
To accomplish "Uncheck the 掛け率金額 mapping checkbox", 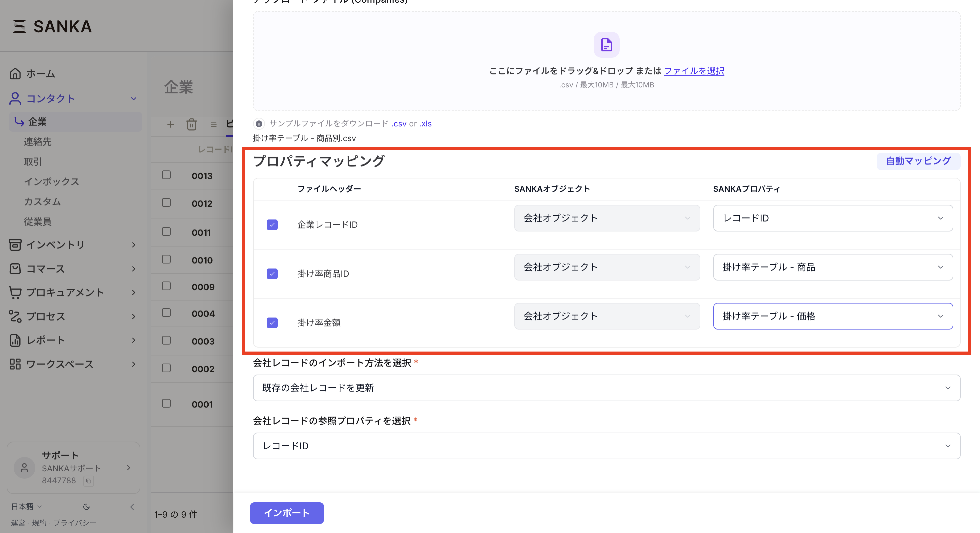I will (272, 323).
